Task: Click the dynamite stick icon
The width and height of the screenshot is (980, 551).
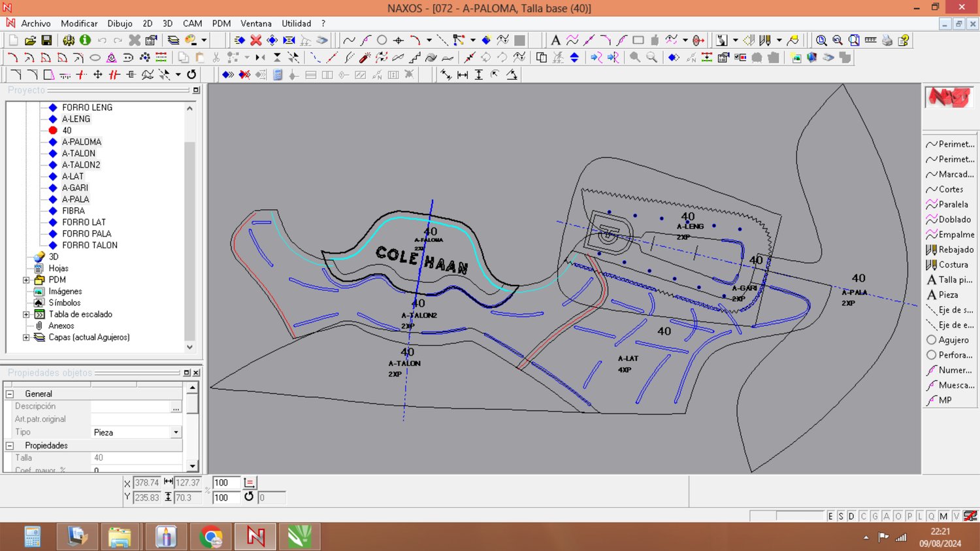Action: point(365,58)
